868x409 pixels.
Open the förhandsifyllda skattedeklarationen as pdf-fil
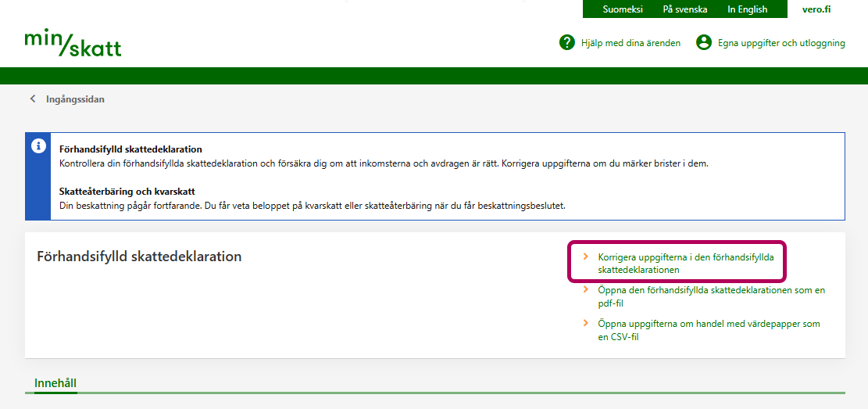(710, 296)
